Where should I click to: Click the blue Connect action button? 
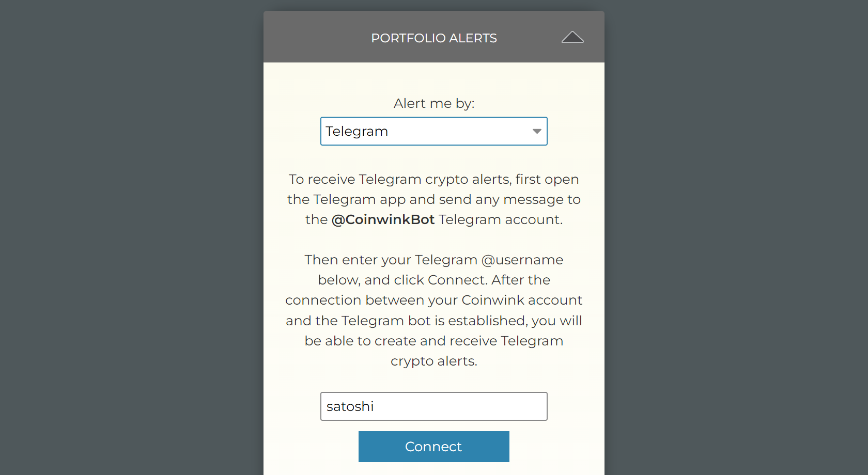[x=433, y=446]
